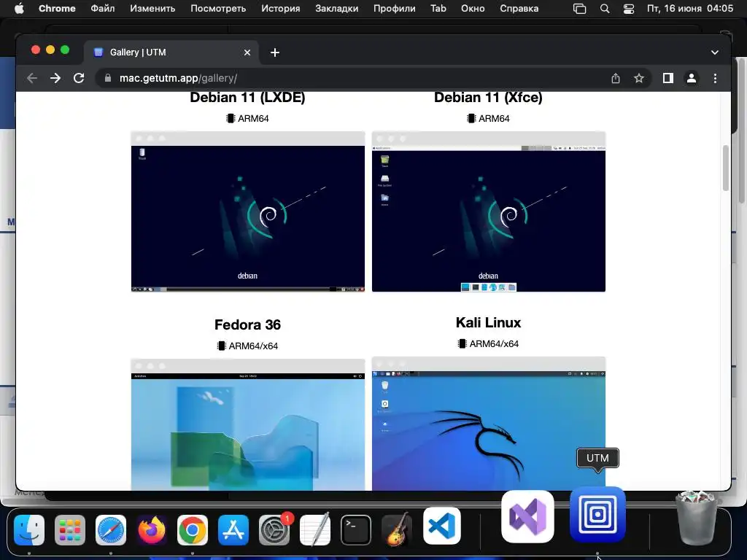Click the Debian 11 LXDE screenshot thumbnail
The image size is (747, 560).
click(x=248, y=211)
